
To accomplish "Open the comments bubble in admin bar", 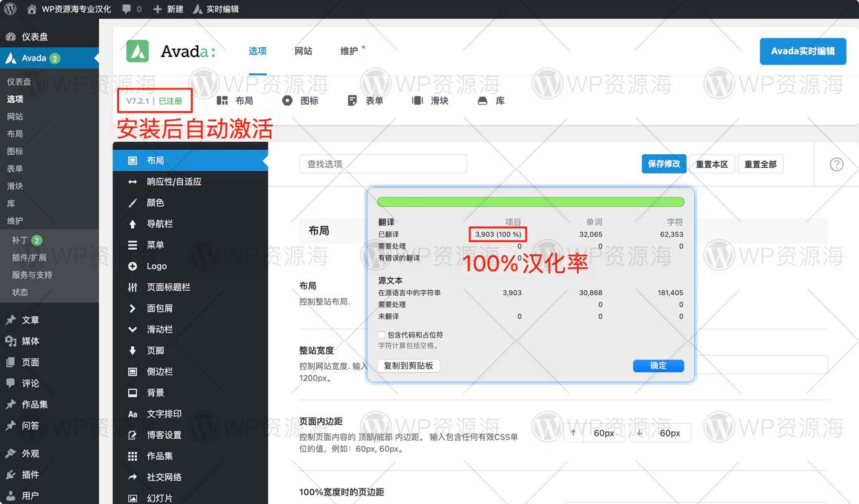I will [x=131, y=9].
